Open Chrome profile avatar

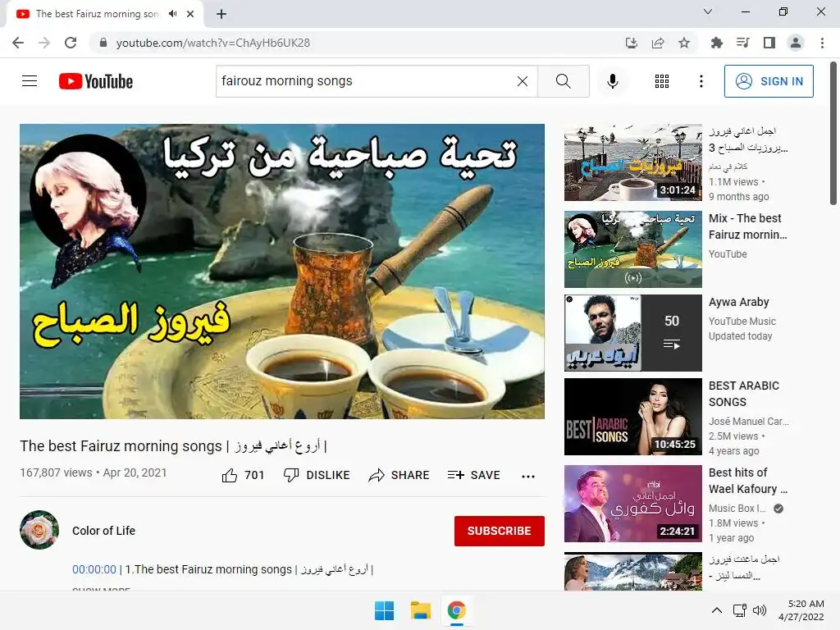coord(796,43)
